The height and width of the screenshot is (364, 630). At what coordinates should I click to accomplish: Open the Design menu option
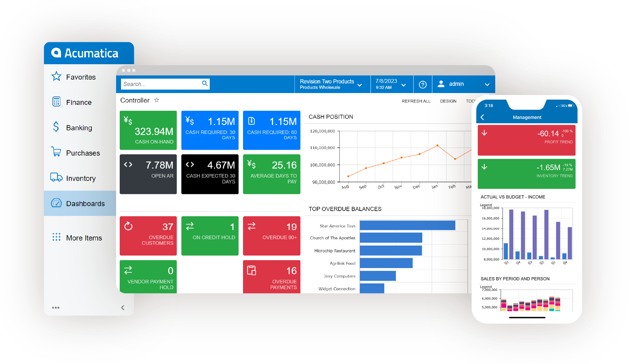tap(448, 101)
